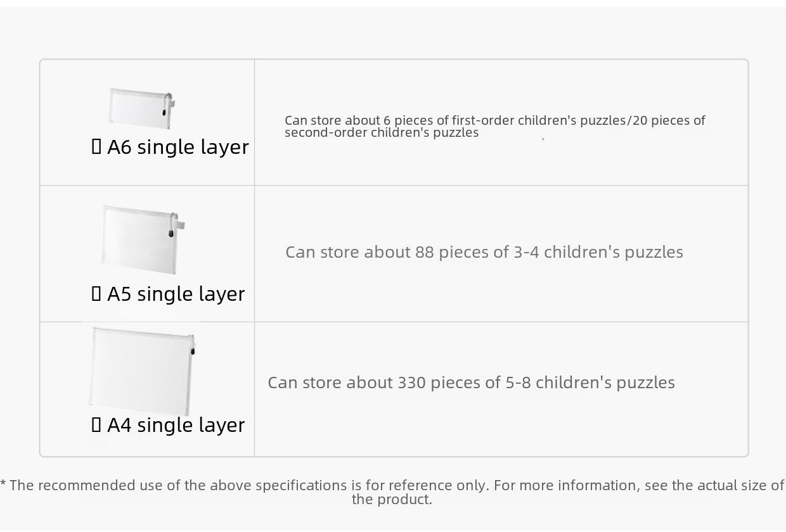Viewport: 786px width, 532px height.
Task: Click the hanging tab on A5 pouch
Action: tap(181, 225)
